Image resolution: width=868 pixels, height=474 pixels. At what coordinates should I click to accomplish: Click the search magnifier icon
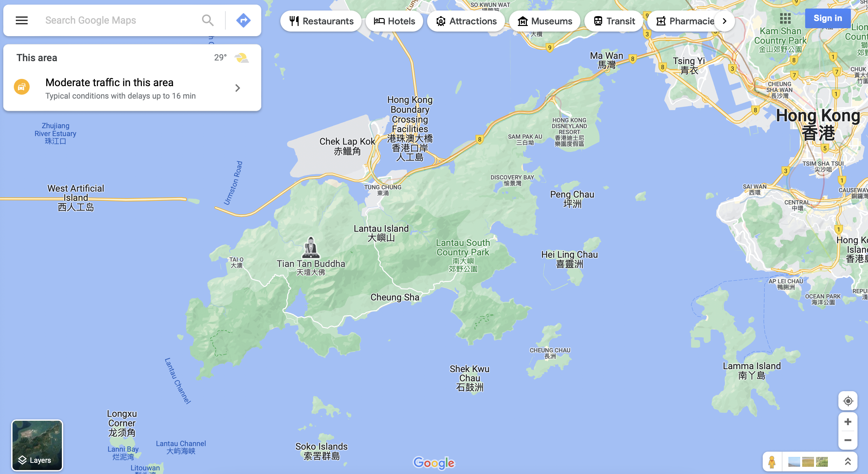[208, 20]
